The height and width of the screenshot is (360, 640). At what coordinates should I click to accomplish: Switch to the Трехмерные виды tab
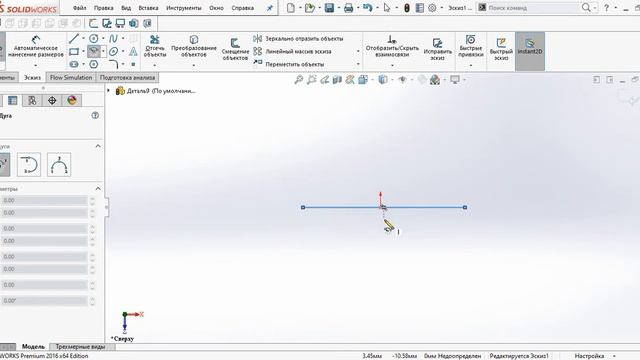(80, 347)
